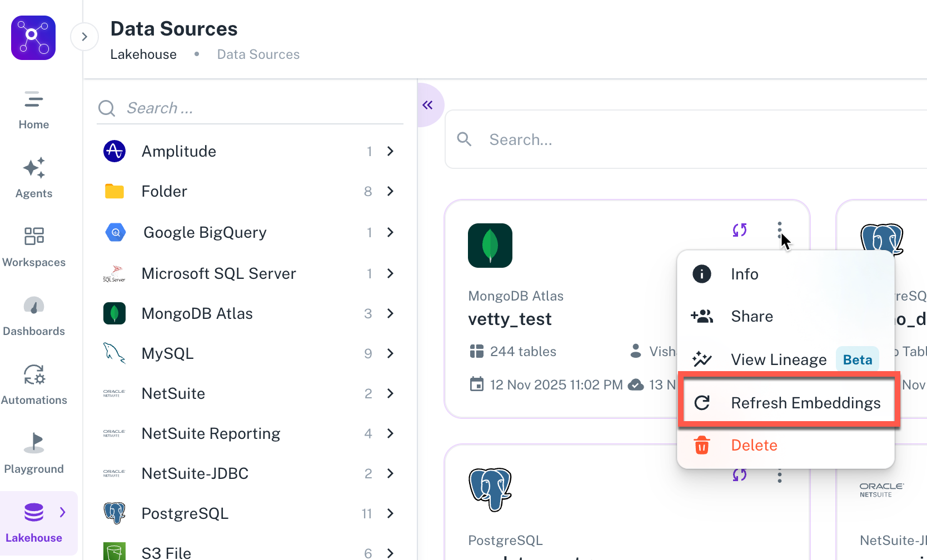The height and width of the screenshot is (560, 927).
Task: Open three-dot menu on PostgreSQL card
Action: click(780, 476)
